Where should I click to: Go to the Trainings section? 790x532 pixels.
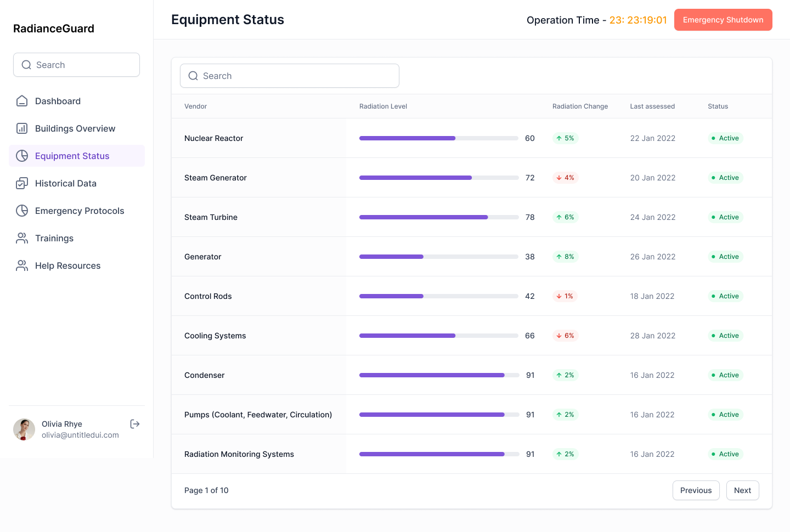pyautogui.click(x=54, y=238)
